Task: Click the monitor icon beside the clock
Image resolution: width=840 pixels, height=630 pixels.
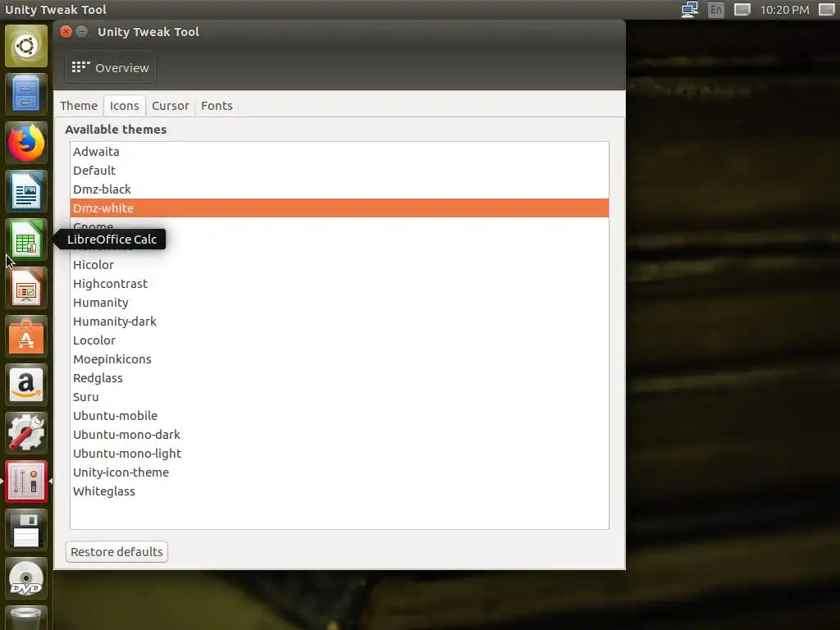Action: tap(742, 10)
